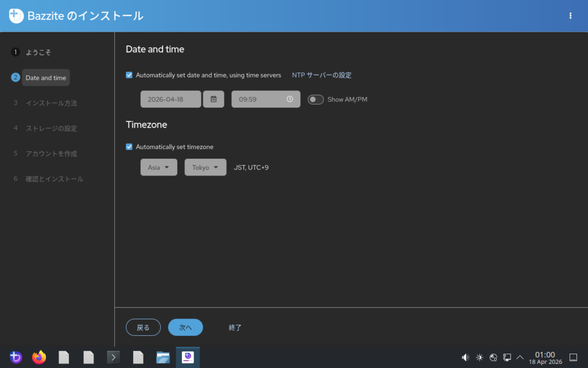Uncheck automatically set date and time

129,75
